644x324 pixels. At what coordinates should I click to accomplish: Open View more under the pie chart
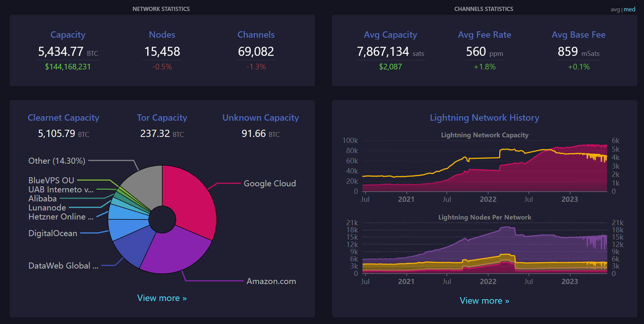pos(162,298)
